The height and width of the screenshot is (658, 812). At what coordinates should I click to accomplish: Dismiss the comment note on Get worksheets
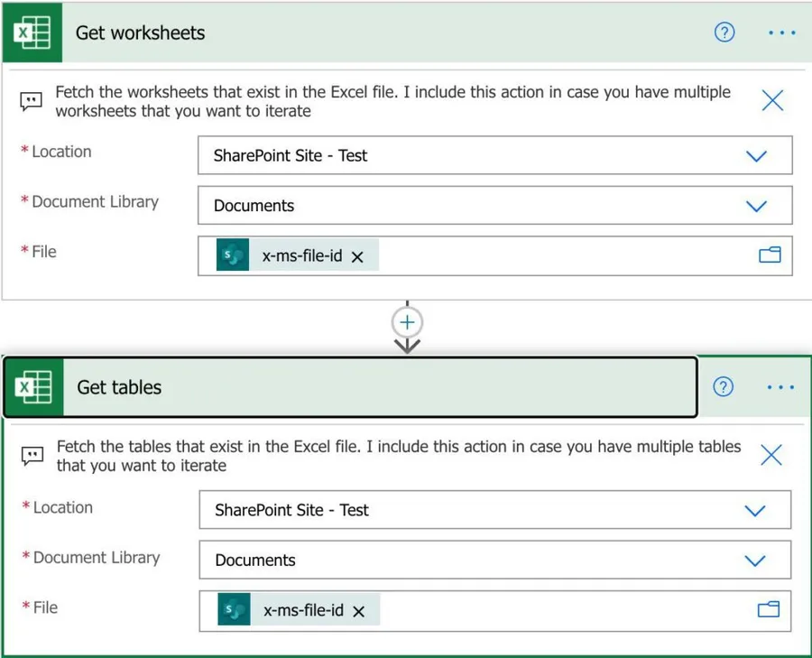pyautogui.click(x=772, y=100)
